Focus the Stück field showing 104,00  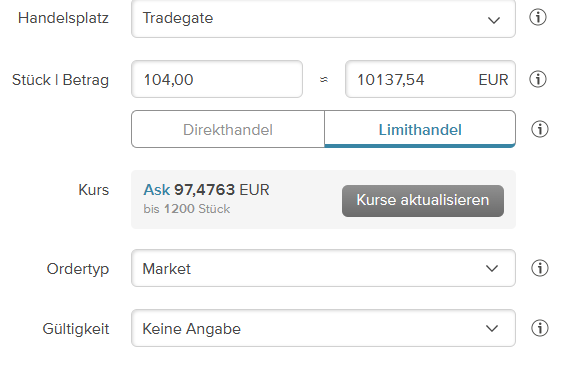217,79
